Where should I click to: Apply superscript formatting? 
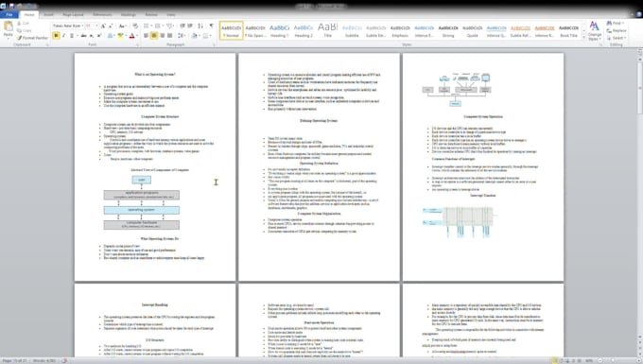(x=99, y=36)
